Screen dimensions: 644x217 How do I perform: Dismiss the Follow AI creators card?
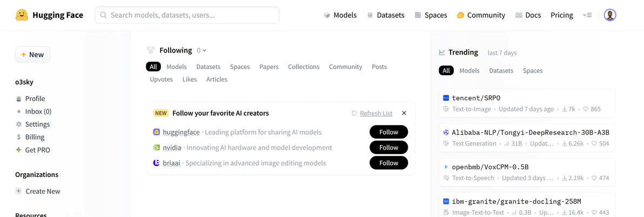pos(404,113)
